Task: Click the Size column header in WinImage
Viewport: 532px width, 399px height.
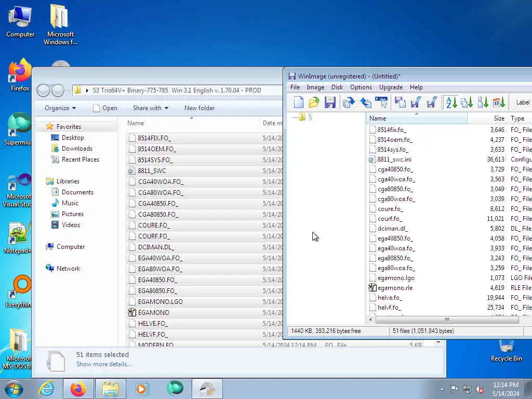Action: click(487, 118)
